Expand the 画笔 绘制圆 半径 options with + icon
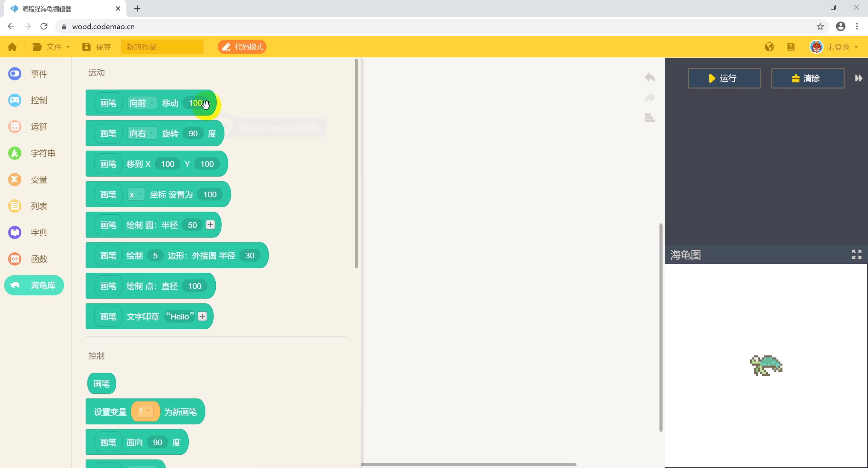The image size is (868, 468). click(210, 225)
